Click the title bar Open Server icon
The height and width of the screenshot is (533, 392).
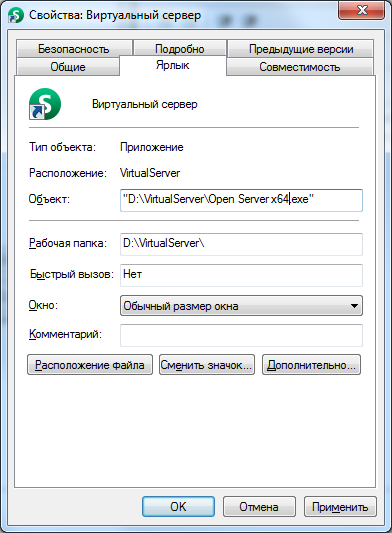pos(16,15)
